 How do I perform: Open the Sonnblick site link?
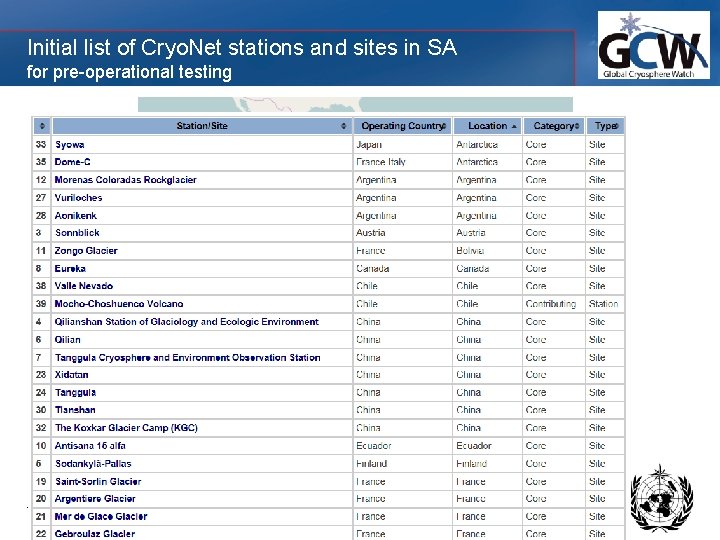[x=77, y=233]
